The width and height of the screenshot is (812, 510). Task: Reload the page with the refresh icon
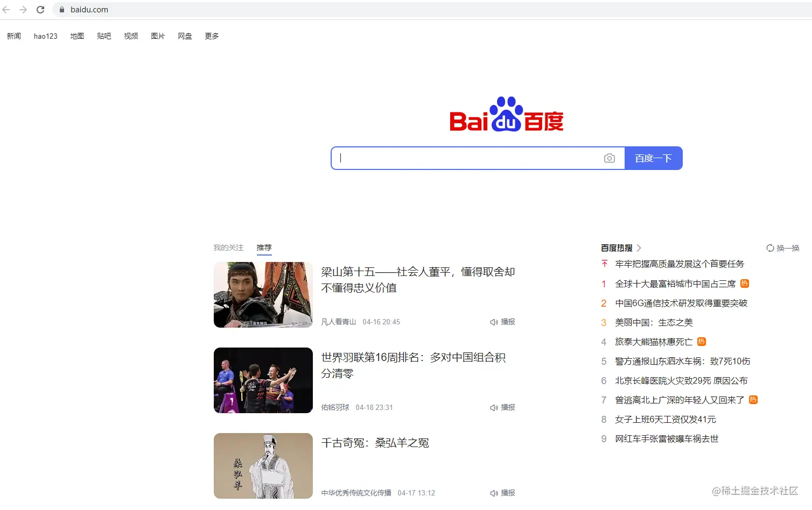coord(40,10)
